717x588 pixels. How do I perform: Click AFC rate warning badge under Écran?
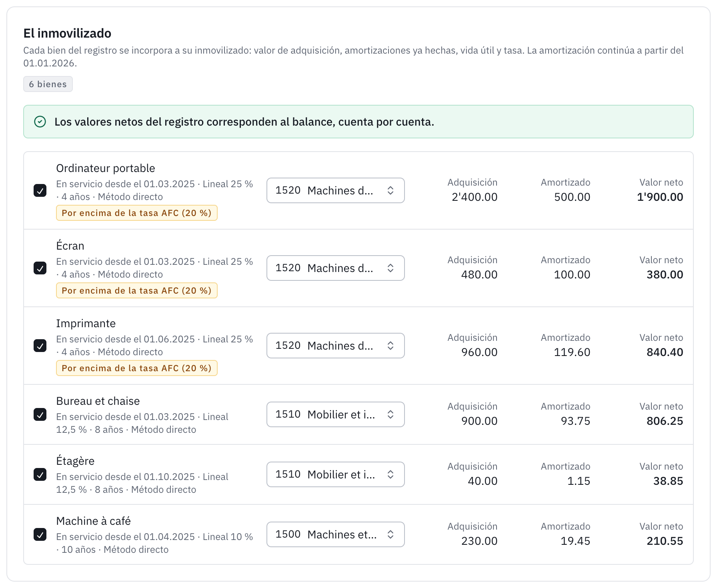point(137,290)
